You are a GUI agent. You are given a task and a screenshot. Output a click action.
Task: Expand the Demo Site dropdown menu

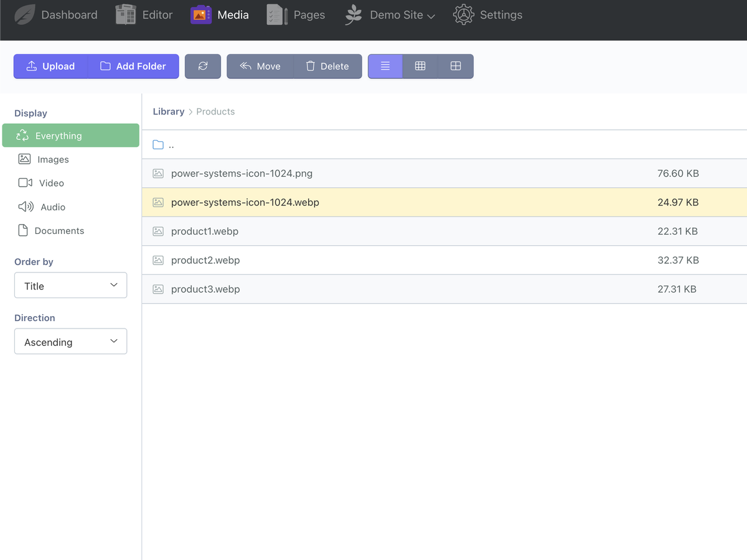[x=402, y=15]
